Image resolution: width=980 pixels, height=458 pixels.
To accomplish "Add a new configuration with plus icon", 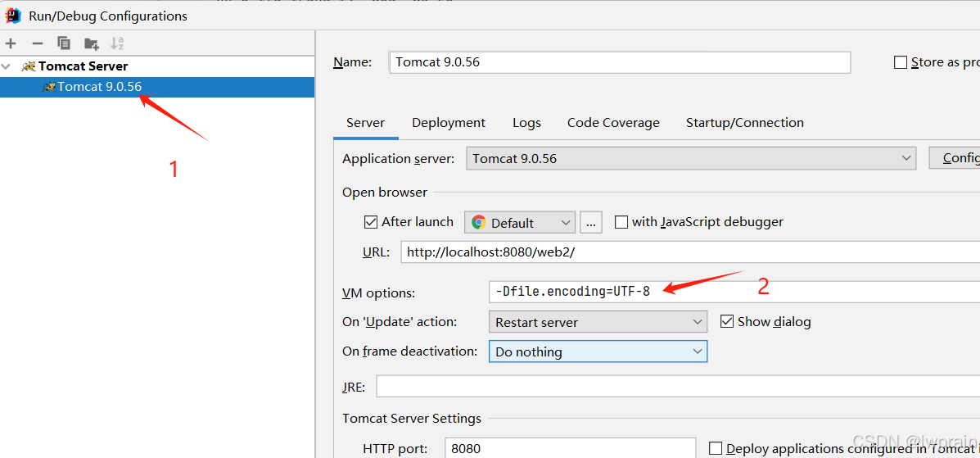I will pos(10,43).
